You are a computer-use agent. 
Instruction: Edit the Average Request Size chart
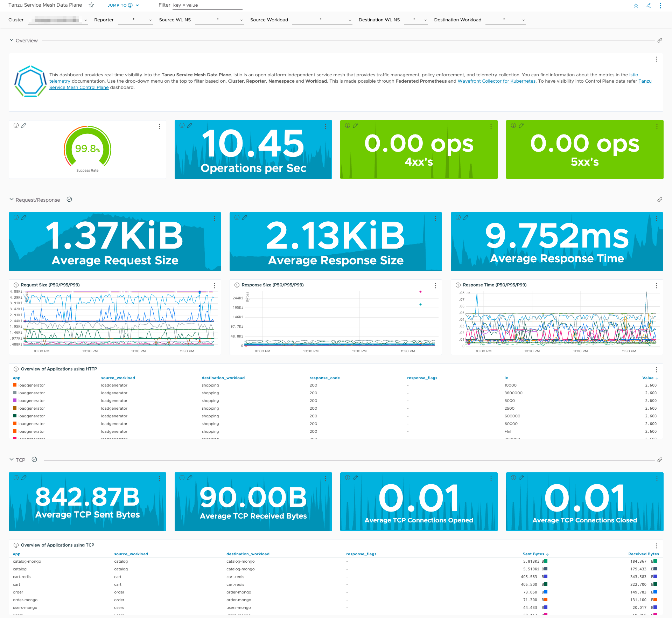click(x=24, y=217)
